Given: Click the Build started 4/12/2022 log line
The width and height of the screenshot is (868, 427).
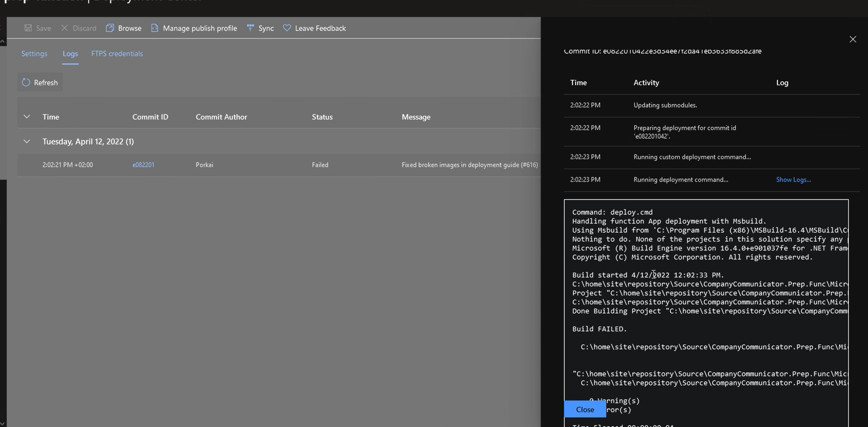Looking at the screenshot, I should tap(648, 275).
